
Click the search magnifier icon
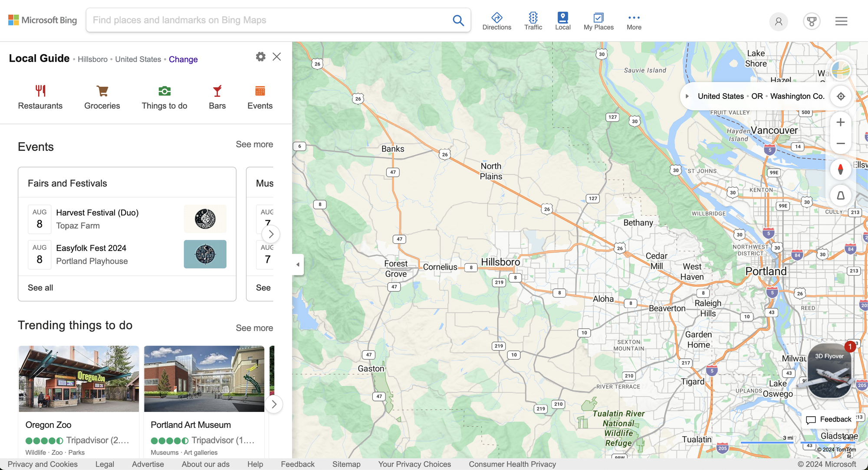pyautogui.click(x=458, y=20)
